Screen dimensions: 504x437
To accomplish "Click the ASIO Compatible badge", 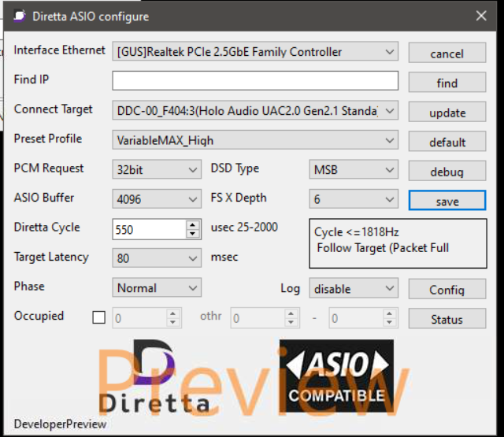I will tap(335, 376).
